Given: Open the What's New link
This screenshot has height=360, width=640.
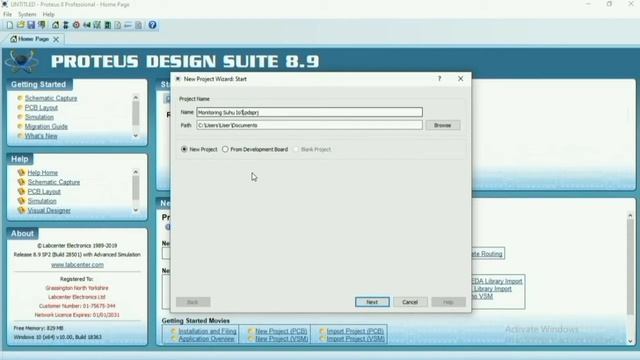Looking at the screenshot, I should [41, 136].
